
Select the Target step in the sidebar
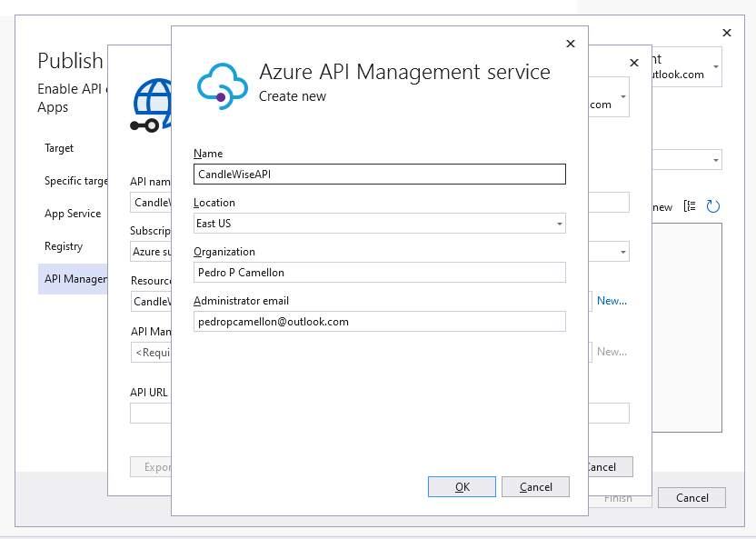pos(59,148)
